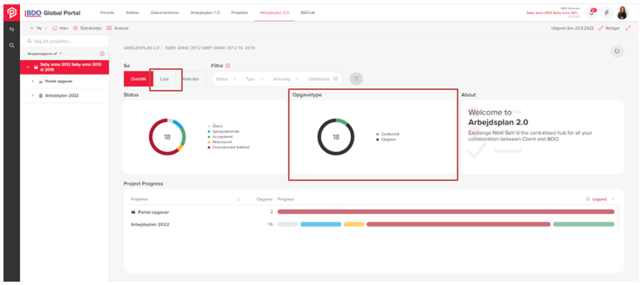Go to the Forside menu item

[x=107, y=13]
